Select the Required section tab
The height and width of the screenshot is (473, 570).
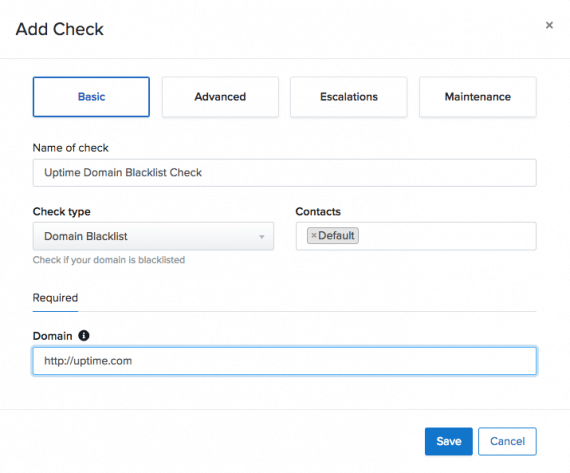(55, 298)
